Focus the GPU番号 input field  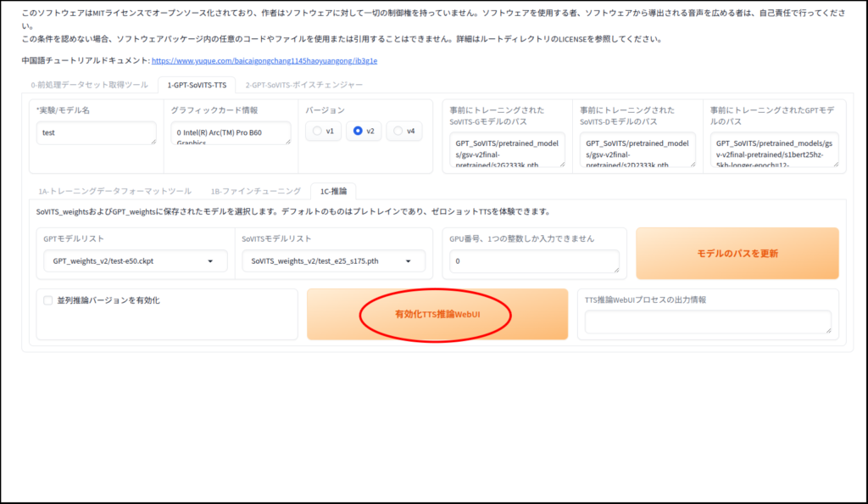[535, 261]
